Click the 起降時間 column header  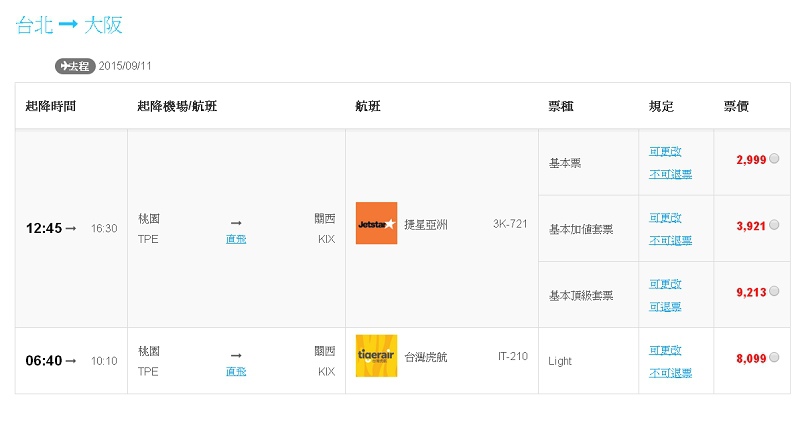pos(51,106)
